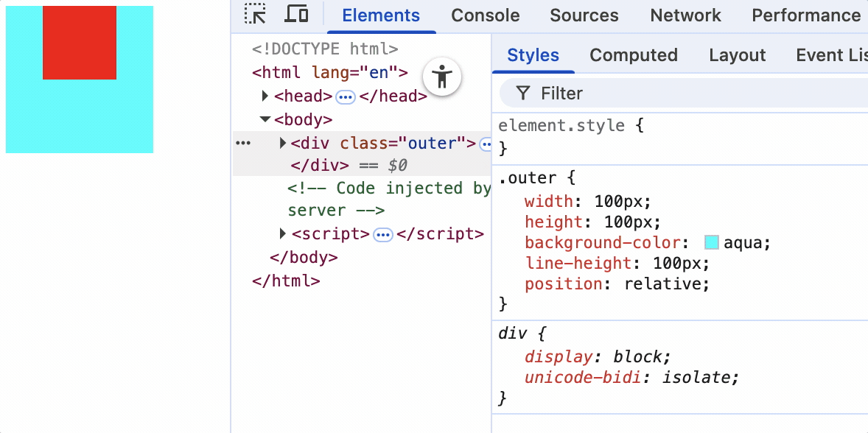Viewport: 868px width, 433px height.
Task: Expand the script ellipsis badge
Action: 383,235
